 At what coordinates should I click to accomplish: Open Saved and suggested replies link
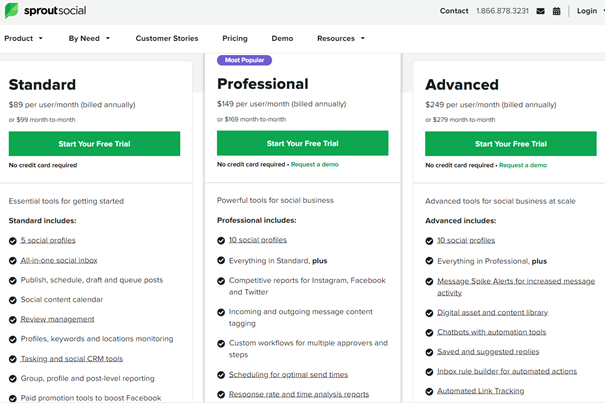click(x=488, y=352)
